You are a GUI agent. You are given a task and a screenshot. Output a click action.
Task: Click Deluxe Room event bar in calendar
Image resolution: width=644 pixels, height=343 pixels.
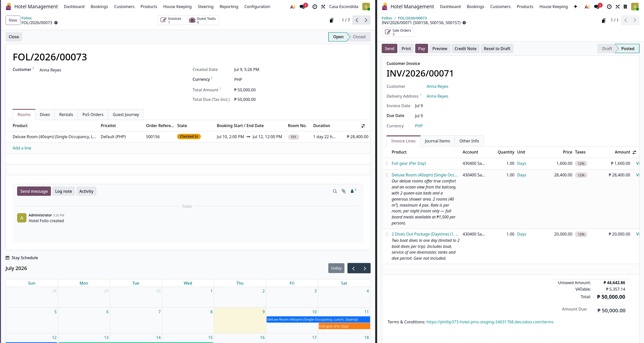[318, 319]
